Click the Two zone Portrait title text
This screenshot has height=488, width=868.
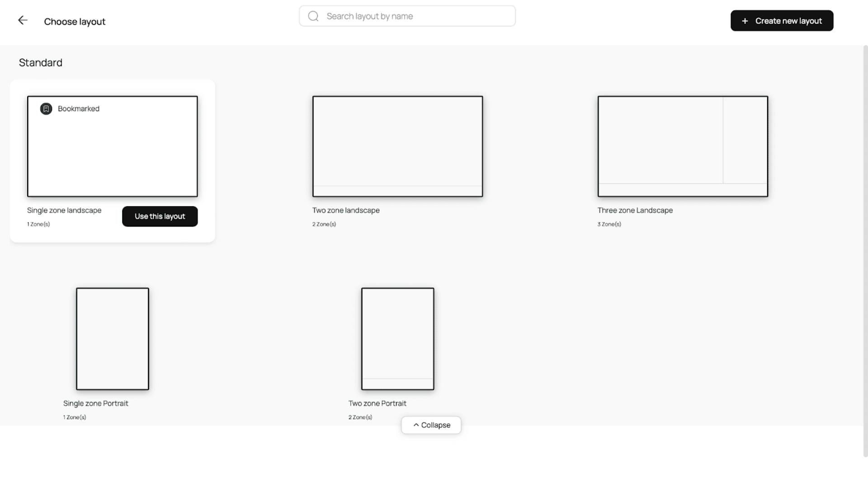[x=377, y=403]
